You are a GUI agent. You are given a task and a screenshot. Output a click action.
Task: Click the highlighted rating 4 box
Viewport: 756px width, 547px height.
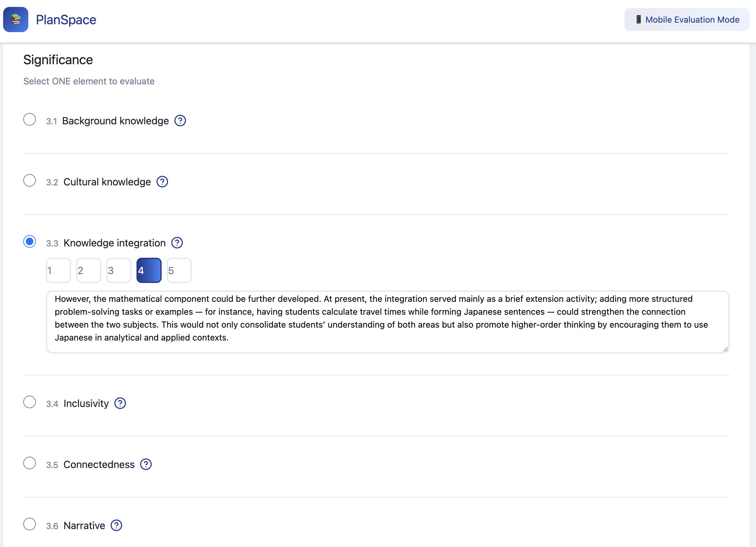point(149,270)
